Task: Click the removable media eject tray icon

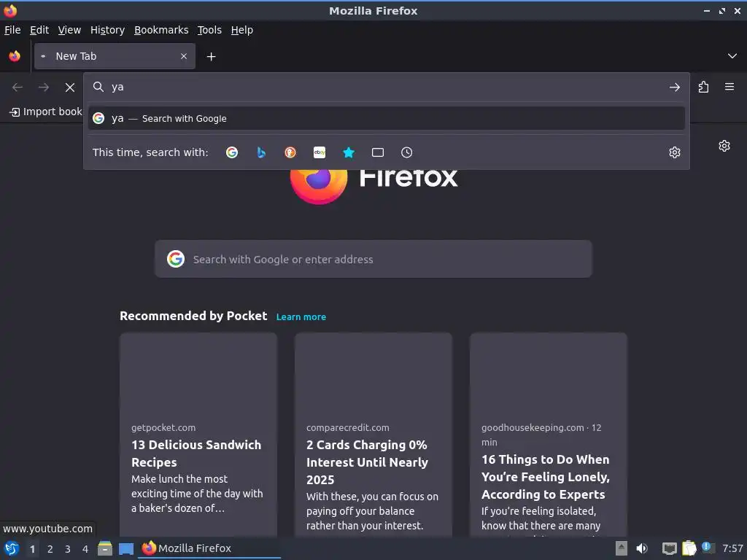Action: click(x=622, y=548)
